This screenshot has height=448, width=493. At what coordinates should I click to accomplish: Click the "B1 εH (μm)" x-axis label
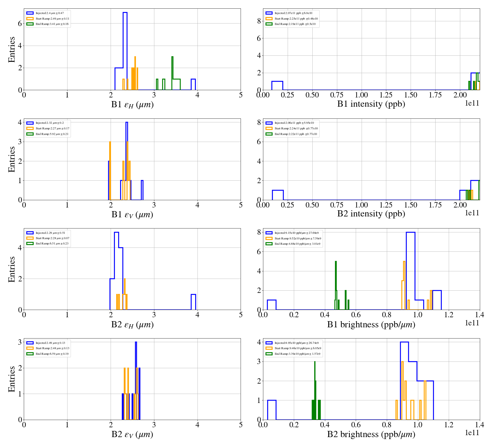pyautogui.click(x=132, y=105)
